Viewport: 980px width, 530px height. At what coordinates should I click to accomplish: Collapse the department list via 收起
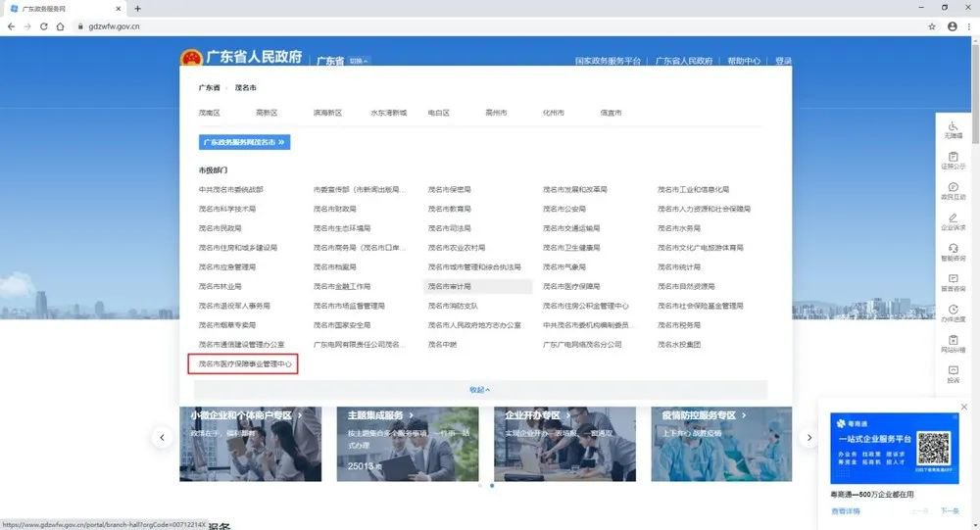480,389
